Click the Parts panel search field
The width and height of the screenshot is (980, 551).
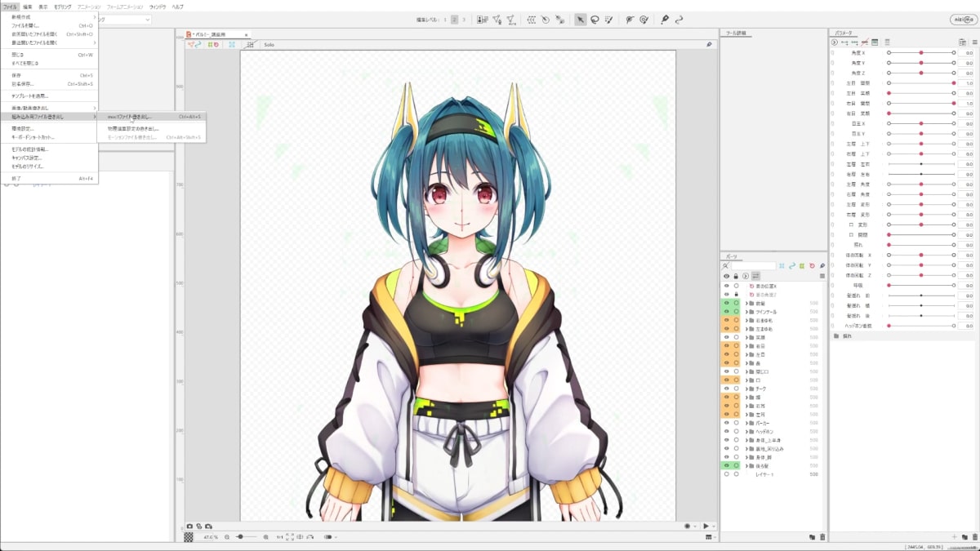tap(753, 265)
